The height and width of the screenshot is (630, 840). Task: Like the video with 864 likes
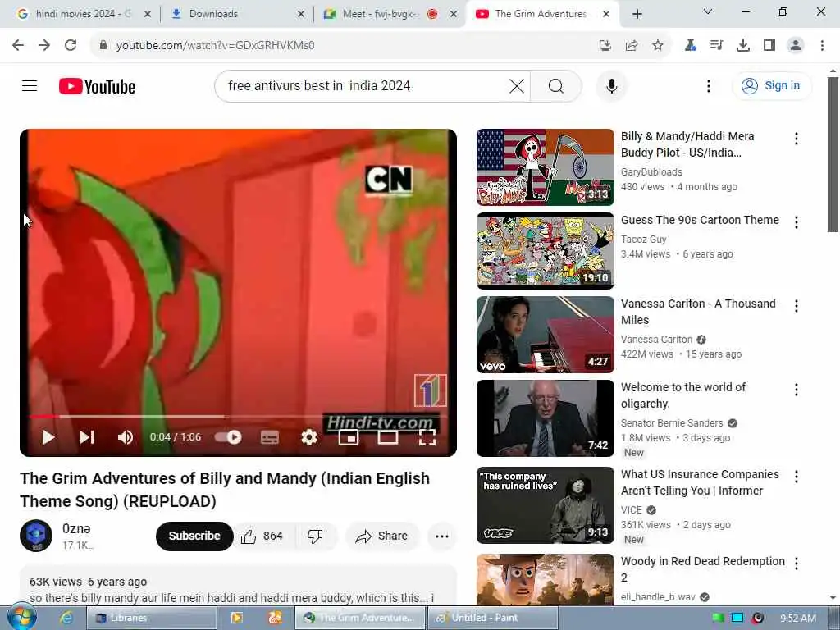pos(262,536)
